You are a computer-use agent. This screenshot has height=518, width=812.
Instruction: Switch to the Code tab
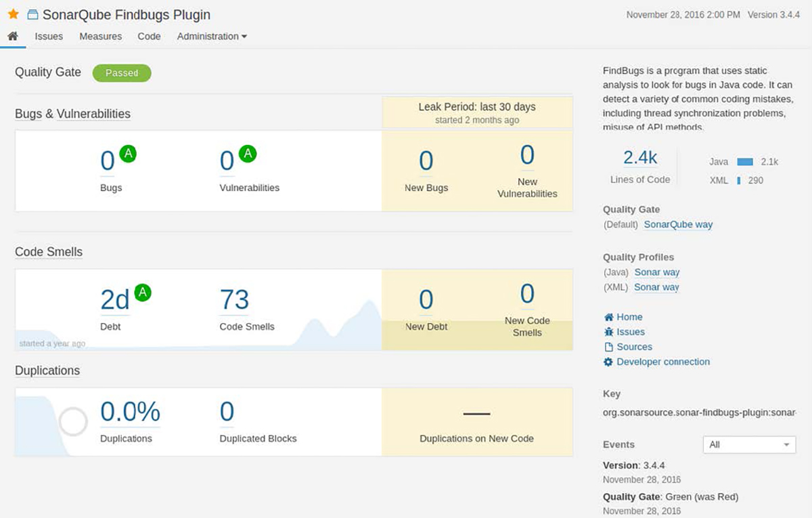(x=149, y=36)
